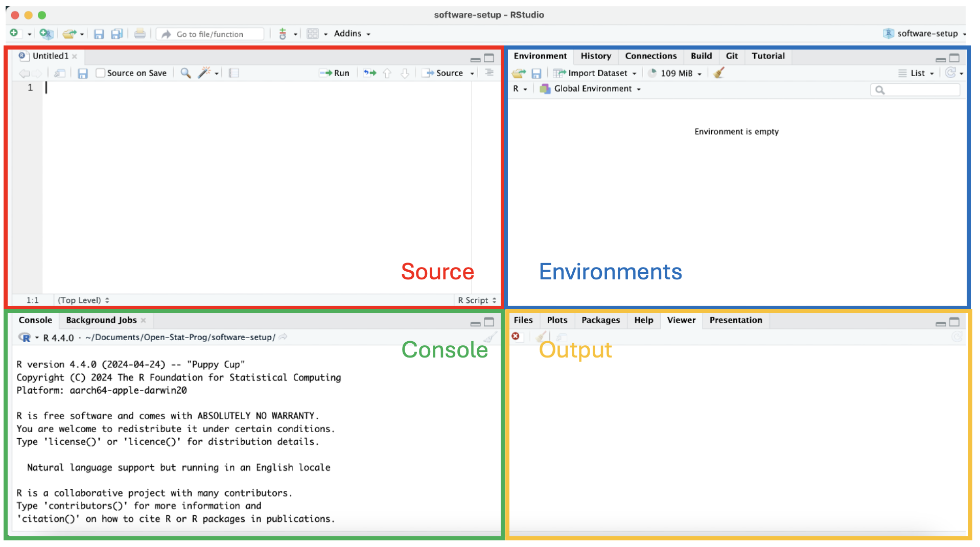This screenshot has height=547, width=980.
Task: Click the broom icon to clear environment
Action: [x=718, y=73]
